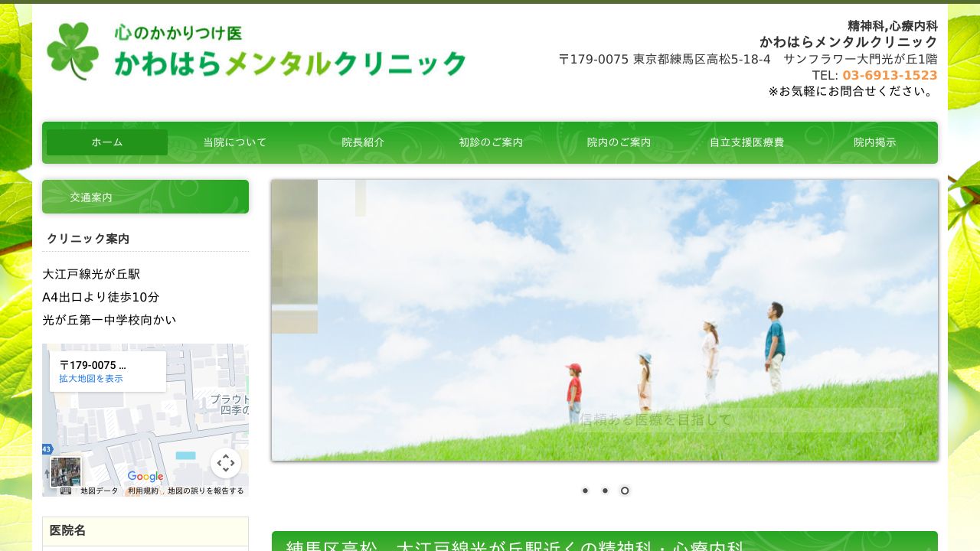Select the second slideshow dot
980x551 pixels.
point(605,491)
